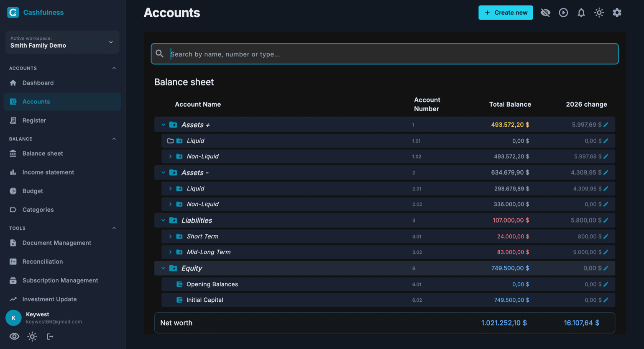The image size is (644, 349).
Task: Click the 749.500,00 $ Initial Capital balance
Action: coord(511,300)
